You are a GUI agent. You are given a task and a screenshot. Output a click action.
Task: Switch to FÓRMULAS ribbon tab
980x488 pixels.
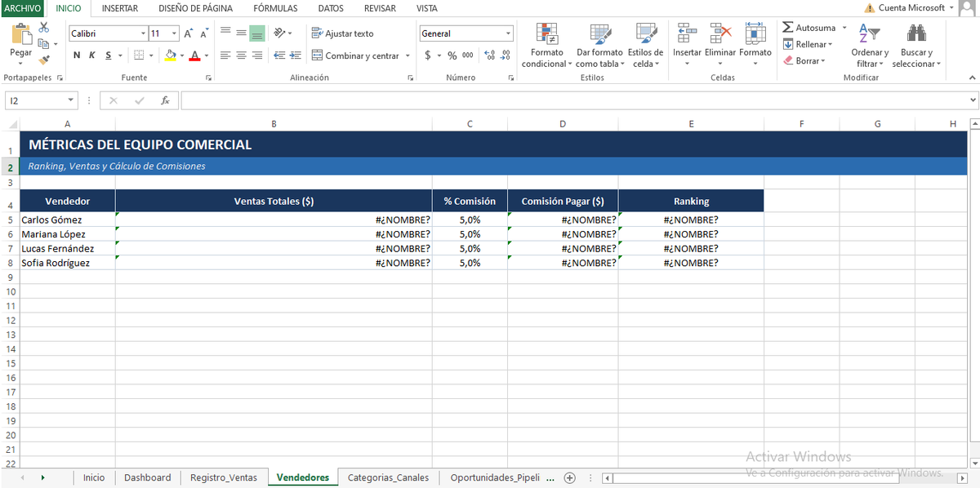click(275, 8)
